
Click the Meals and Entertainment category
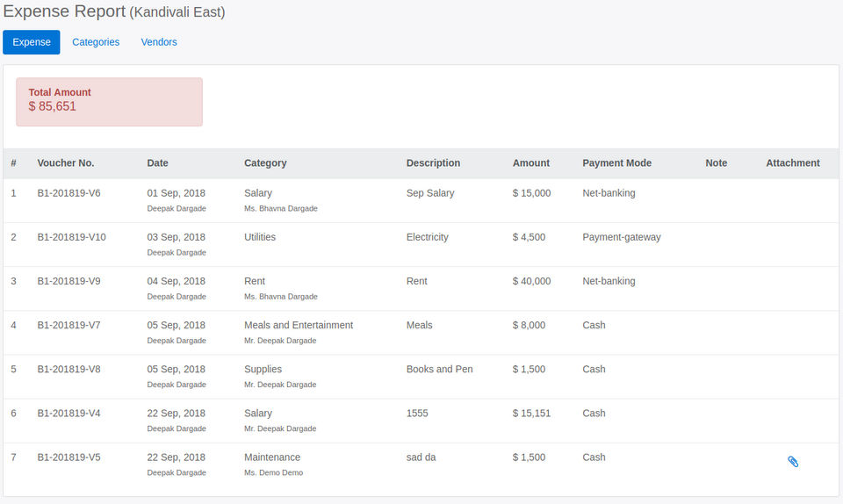pos(299,325)
